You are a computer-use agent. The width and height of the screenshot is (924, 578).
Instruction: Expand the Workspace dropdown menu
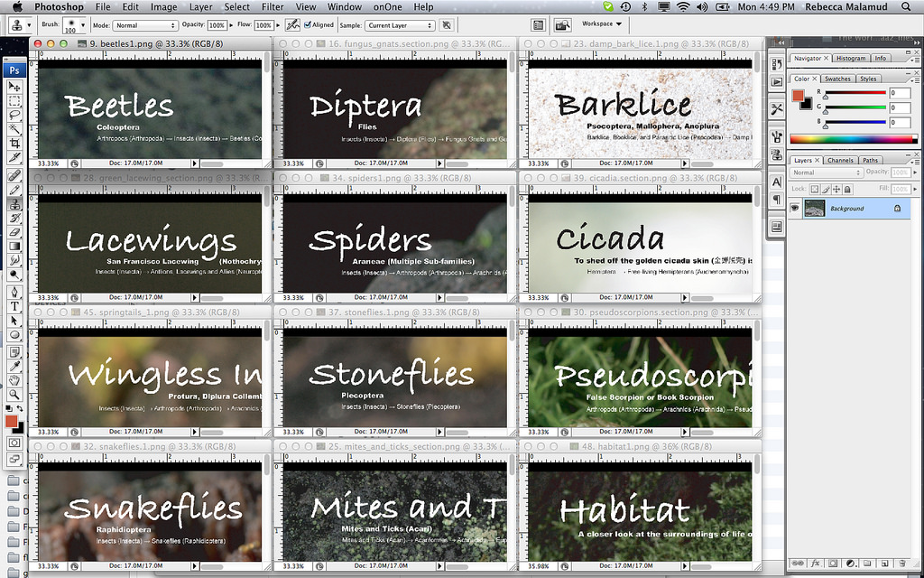coord(602,24)
